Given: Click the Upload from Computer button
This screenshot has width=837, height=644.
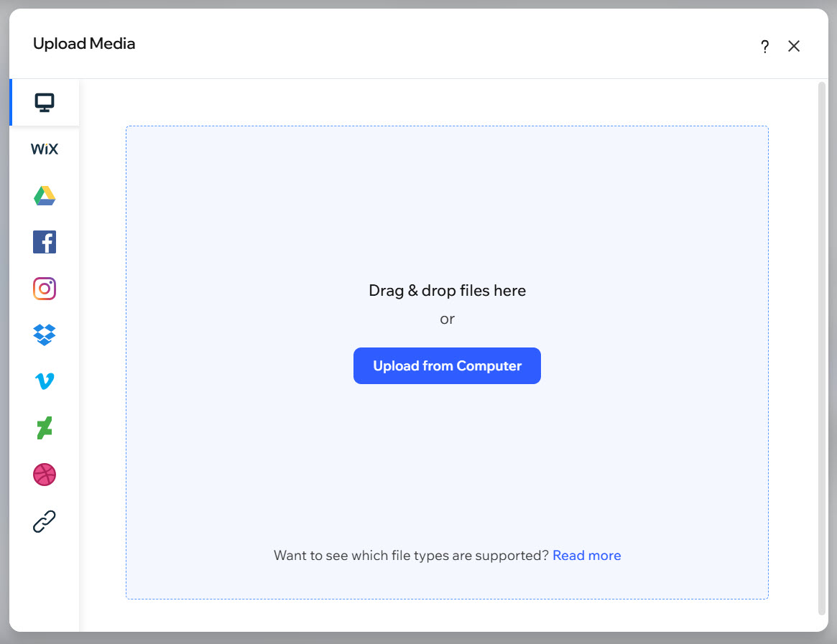Looking at the screenshot, I should pyautogui.click(x=447, y=365).
